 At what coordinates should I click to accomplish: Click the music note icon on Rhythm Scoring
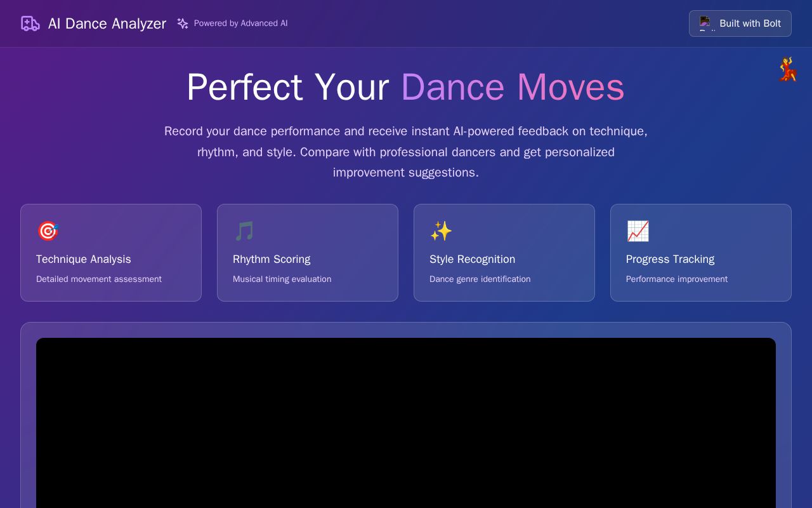[x=244, y=231]
